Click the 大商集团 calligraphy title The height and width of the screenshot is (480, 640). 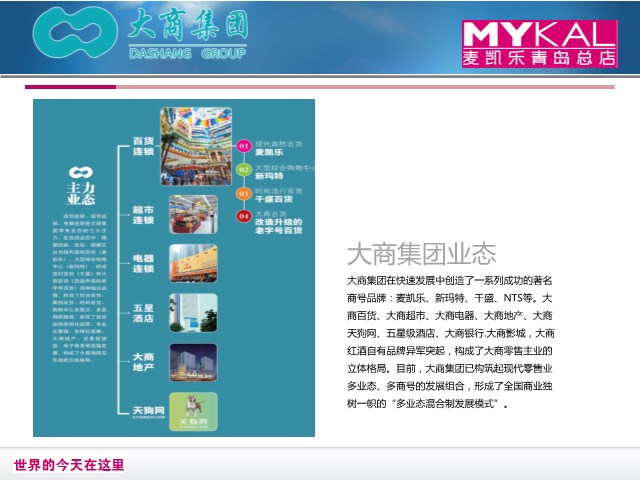pos(188,25)
